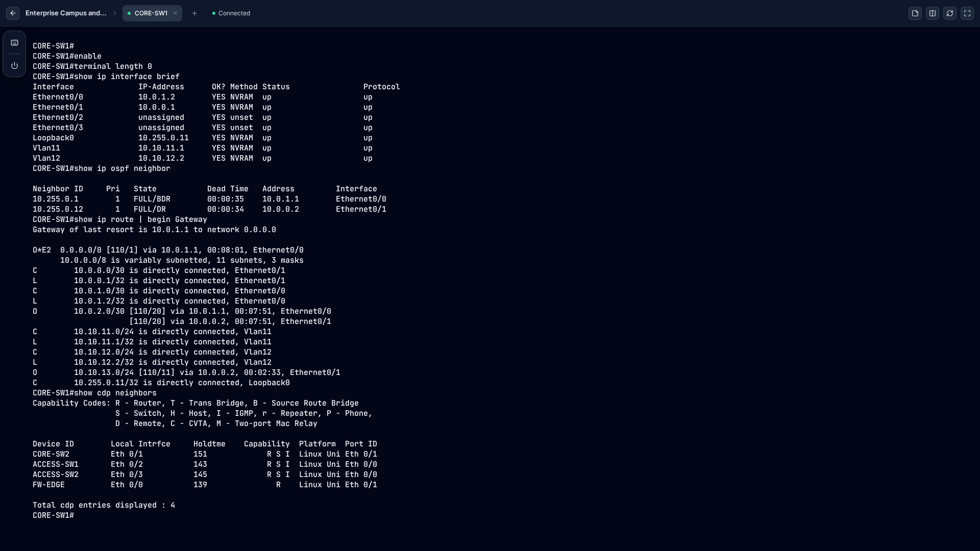
Task: Open the on-screen keyboard panel
Action: (14, 43)
